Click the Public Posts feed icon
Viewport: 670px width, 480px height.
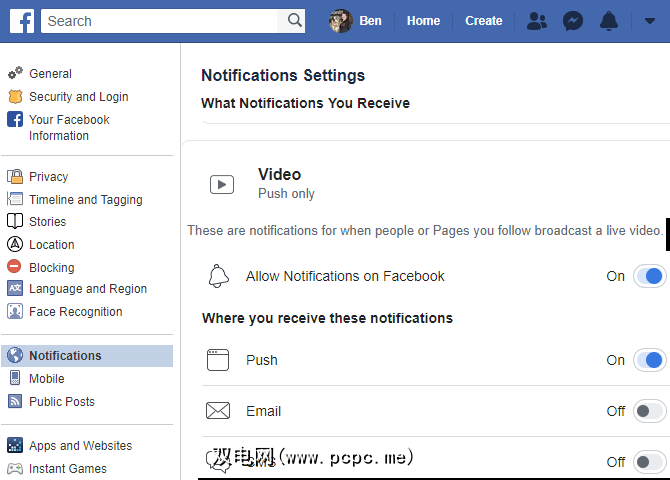tap(15, 401)
